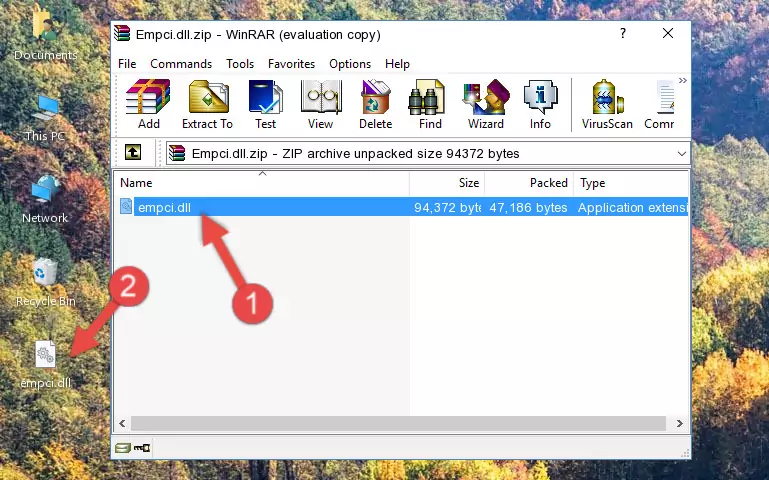
Task: Click the horizontal scrollbar thumb
Action: pos(398,423)
